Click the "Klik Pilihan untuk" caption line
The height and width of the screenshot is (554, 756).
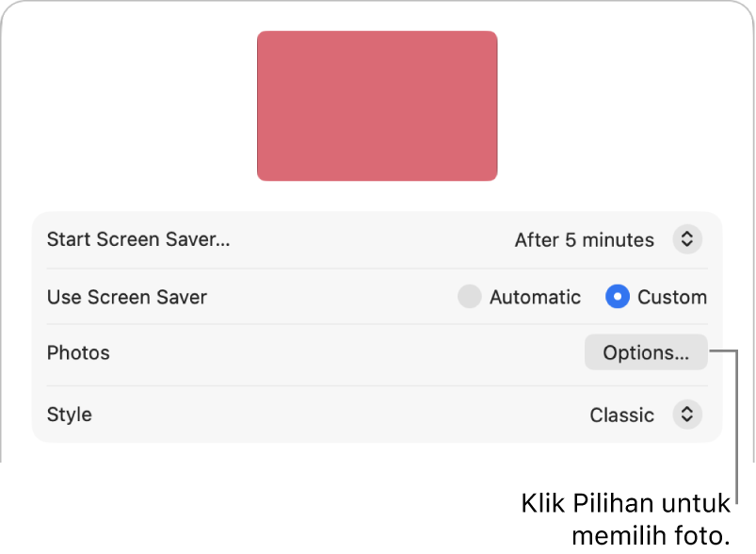point(625,504)
